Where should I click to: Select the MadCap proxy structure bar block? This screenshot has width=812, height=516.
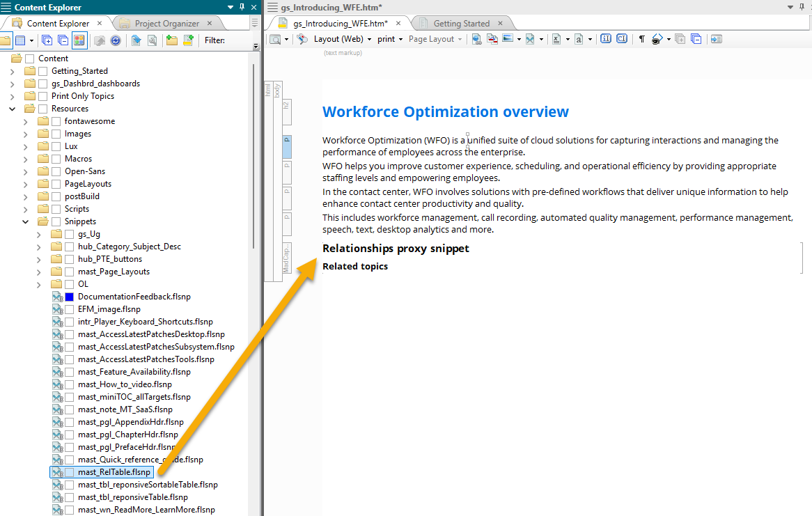pyautogui.click(x=286, y=258)
